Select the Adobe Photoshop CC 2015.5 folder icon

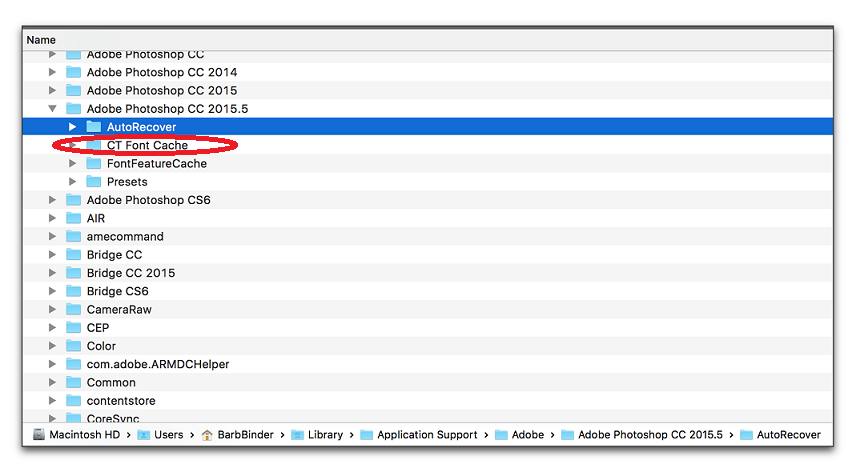pos(73,109)
